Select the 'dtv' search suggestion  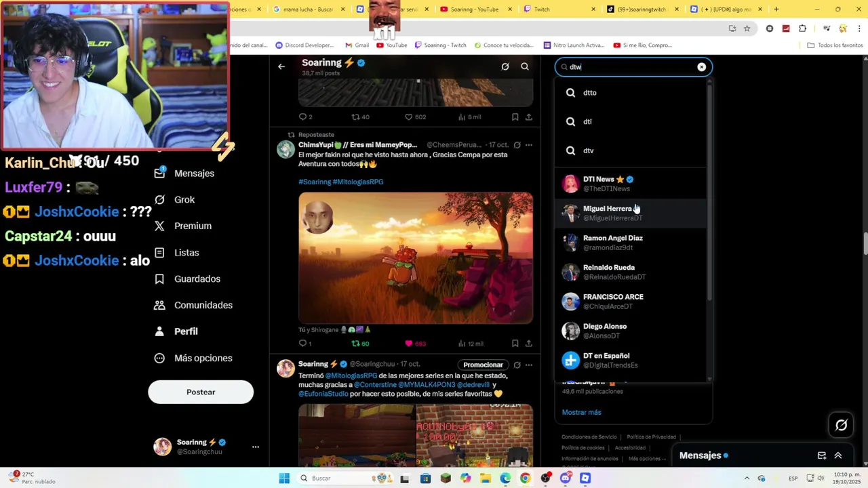click(631, 150)
